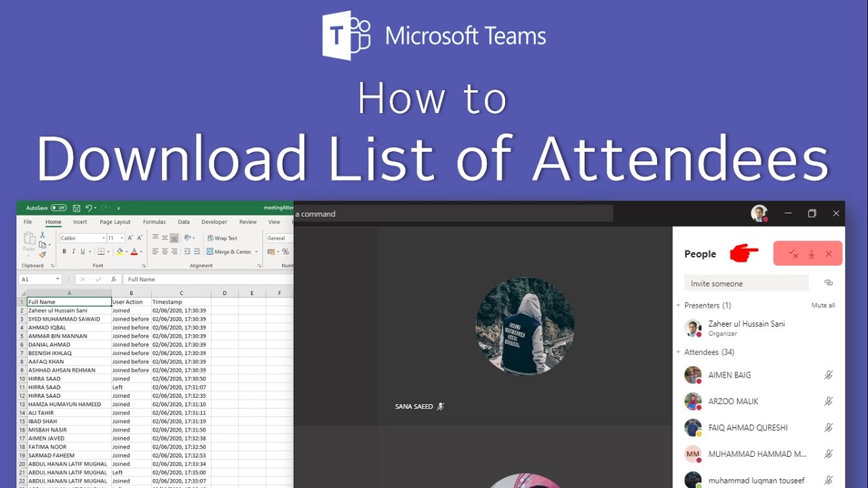Screen dimensions: 868x488
Task: Apply cell borders with the Borders icon
Action: [100, 251]
